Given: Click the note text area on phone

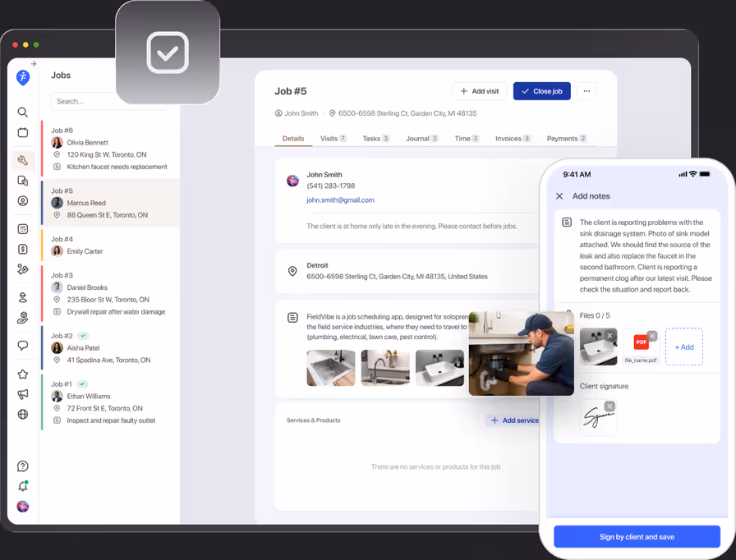Looking at the screenshot, I should click(x=645, y=256).
